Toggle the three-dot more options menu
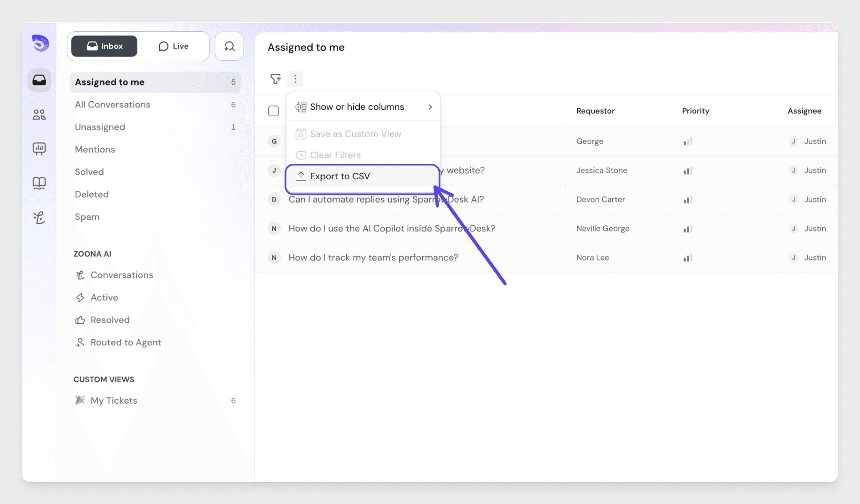860x504 pixels. [295, 79]
